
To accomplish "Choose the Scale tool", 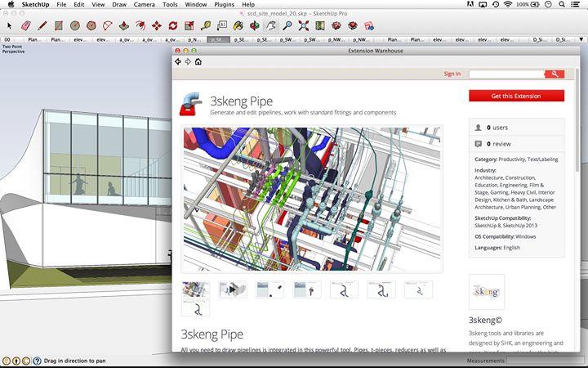I will click(189, 26).
